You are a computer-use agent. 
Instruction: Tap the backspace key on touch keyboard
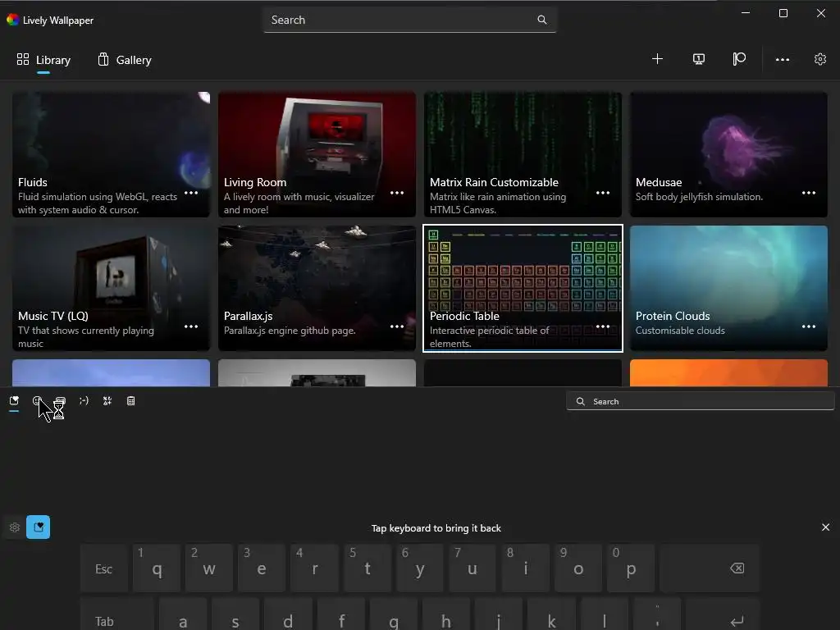(710, 568)
